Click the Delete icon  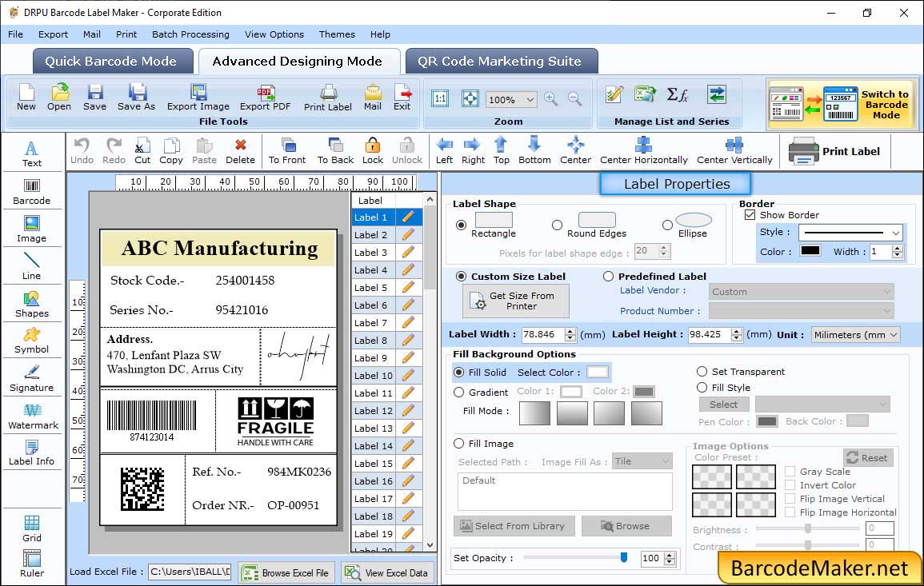tap(241, 151)
